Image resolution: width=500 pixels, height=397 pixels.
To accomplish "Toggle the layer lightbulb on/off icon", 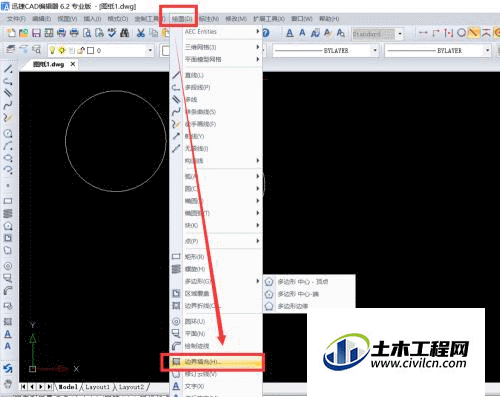I will [52, 50].
